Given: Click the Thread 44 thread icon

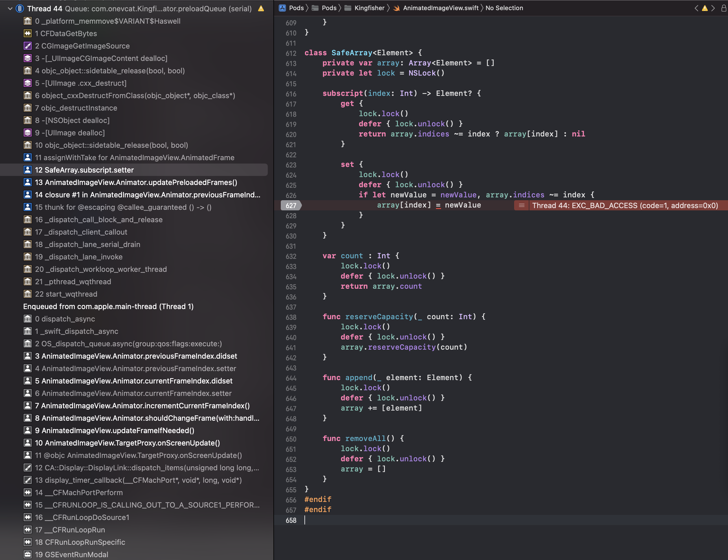Looking at the screenshot, I should [x=20, y=9].
